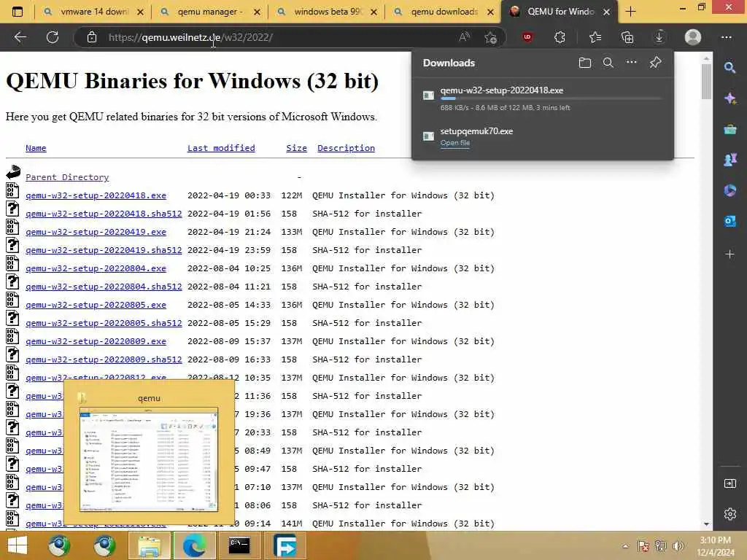The width and height of the screenshot is (747, 560).
Task: Open the tab actions menu icon
Action: click(x=18, y=12)
